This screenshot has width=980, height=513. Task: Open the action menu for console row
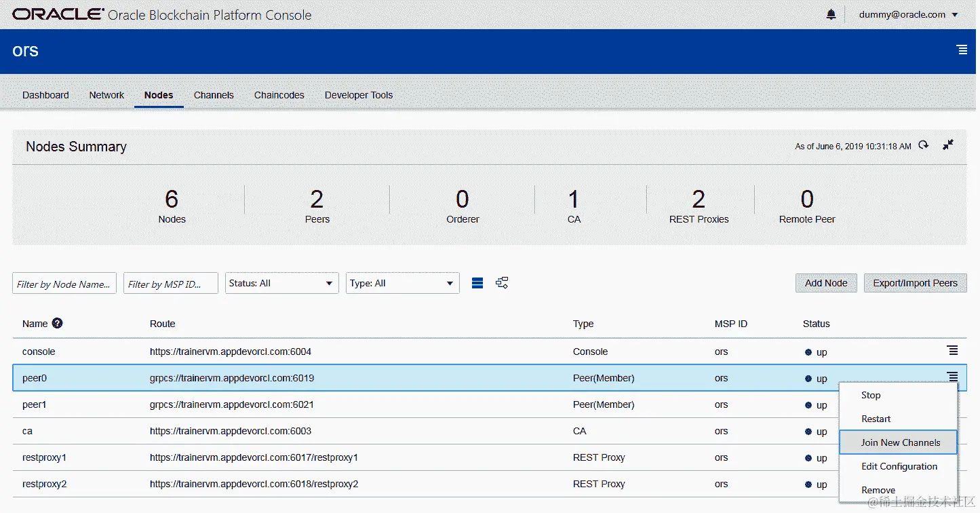tap(952, 350)
